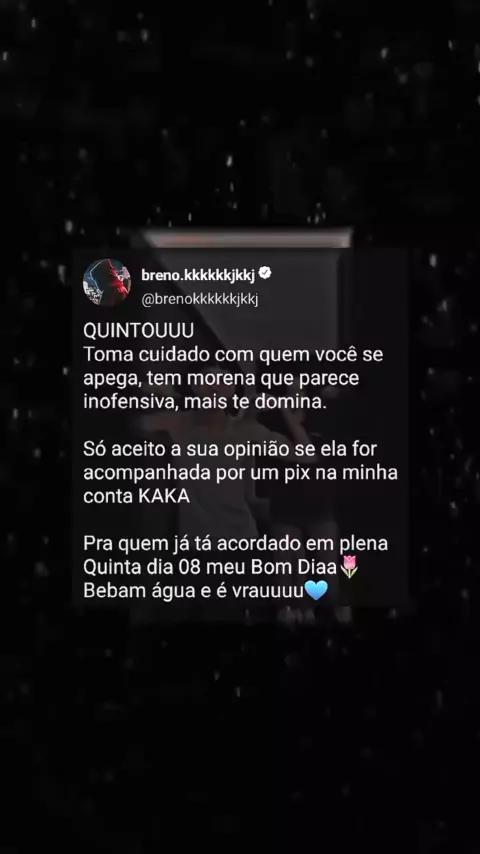This screenshot has height=854, width=480.
Task: Tap the tulip emoji after Bom Diaa
Action: tap(349, 567)
